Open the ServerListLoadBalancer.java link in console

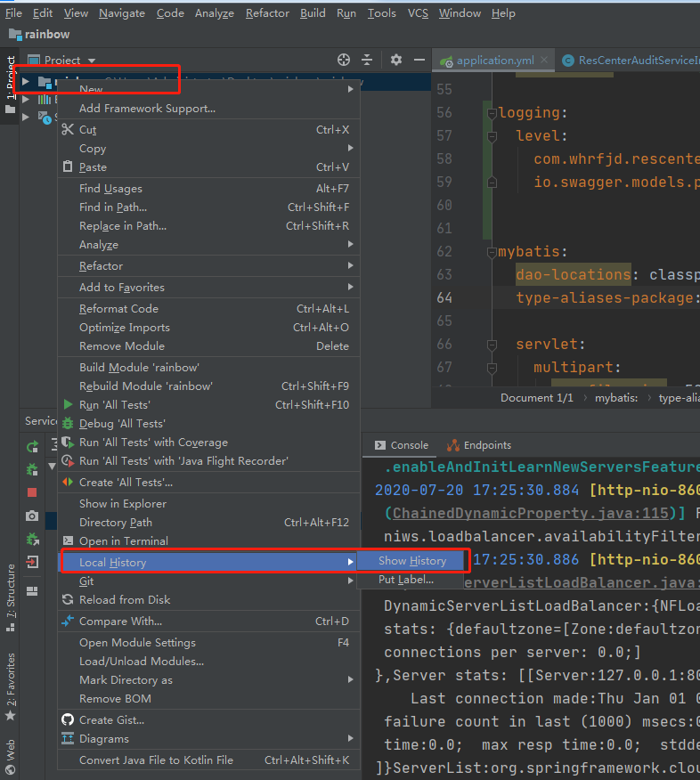click(x=582, y=582)
